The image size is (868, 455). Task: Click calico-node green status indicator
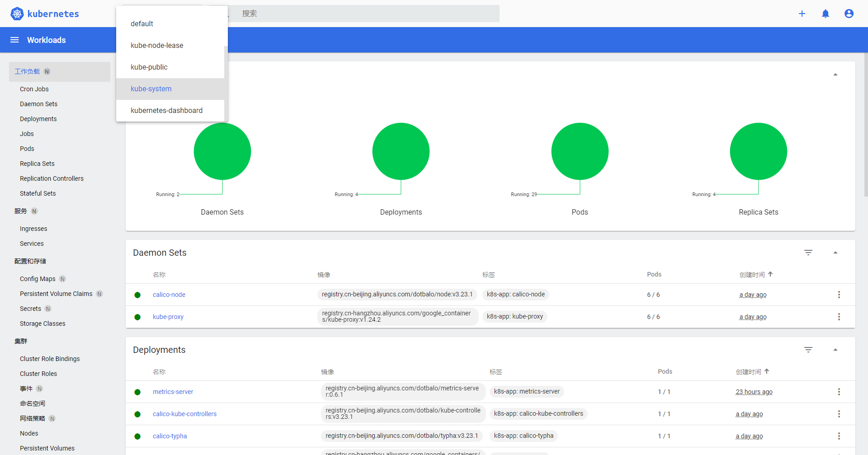137,295
